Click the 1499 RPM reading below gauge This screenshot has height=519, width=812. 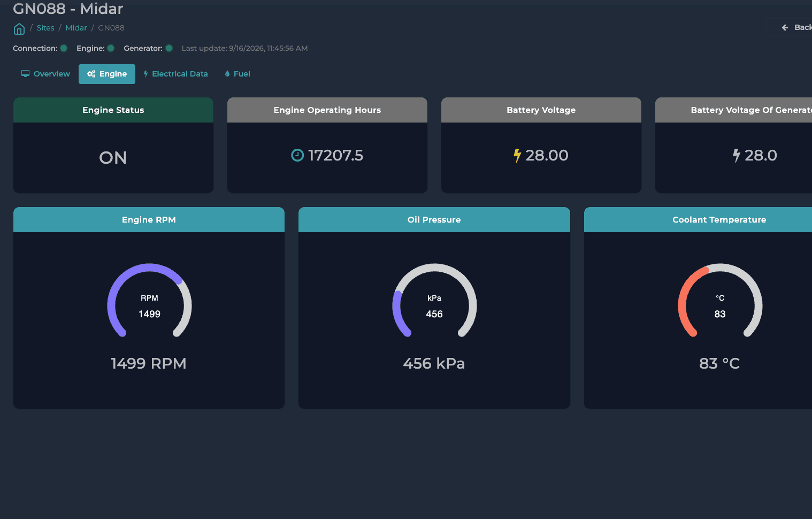point(149,363)
